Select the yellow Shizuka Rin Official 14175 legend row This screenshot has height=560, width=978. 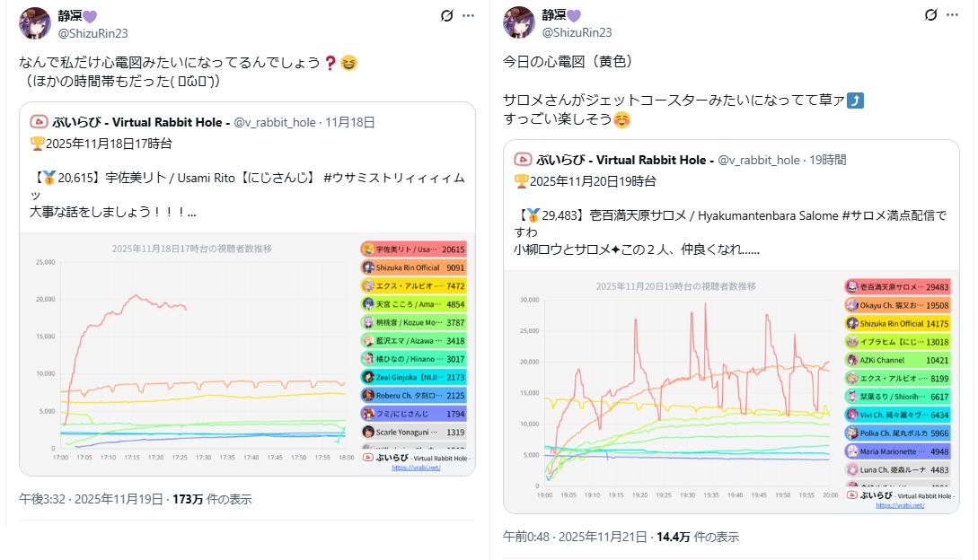coord(897,323)
